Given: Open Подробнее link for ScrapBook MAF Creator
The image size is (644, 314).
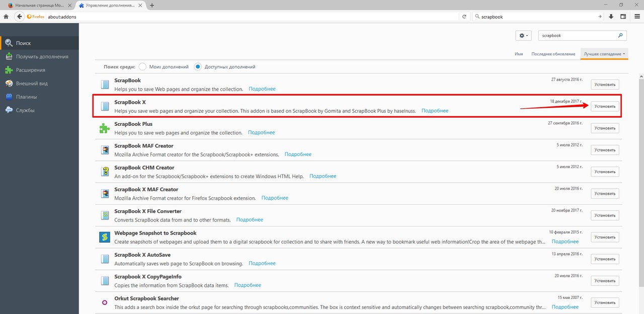Looking at the screenshot, I should 298,154.
